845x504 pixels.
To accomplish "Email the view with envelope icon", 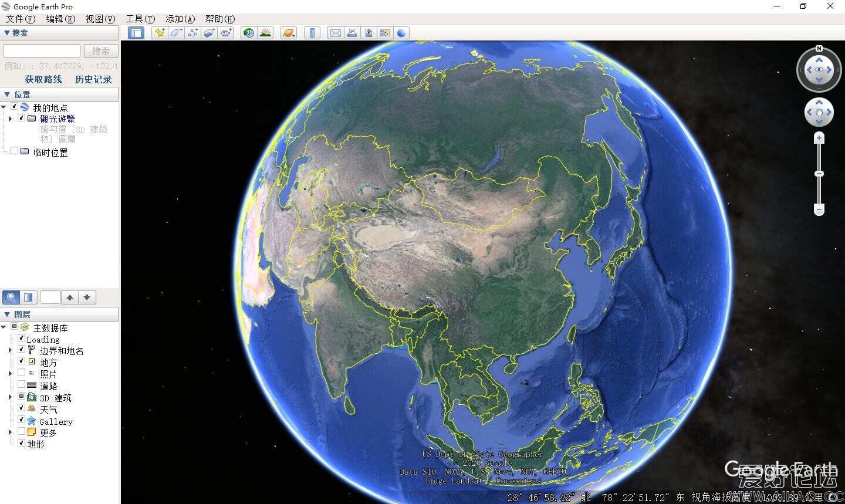I will pos(336,33).
